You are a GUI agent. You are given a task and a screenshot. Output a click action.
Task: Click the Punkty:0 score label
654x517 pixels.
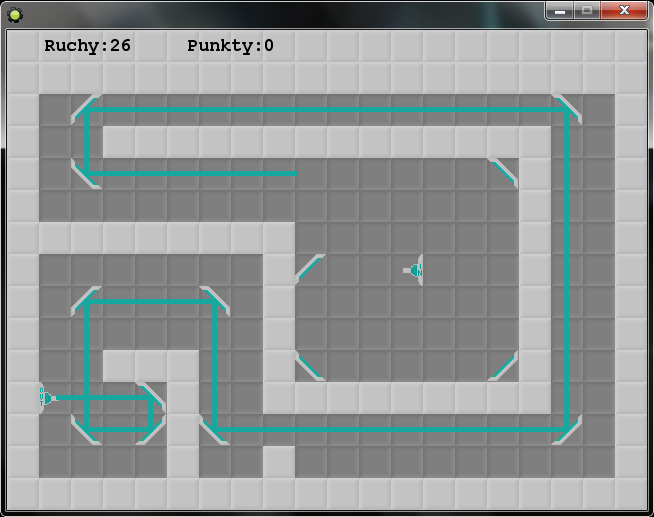click(x=230, y=46)
